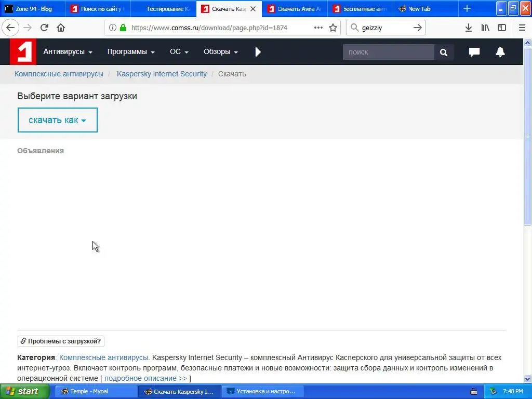Screen dimensions: 532x399
Task: Switch to Установка и настройка taskbar window
Action: coord(262,392)
